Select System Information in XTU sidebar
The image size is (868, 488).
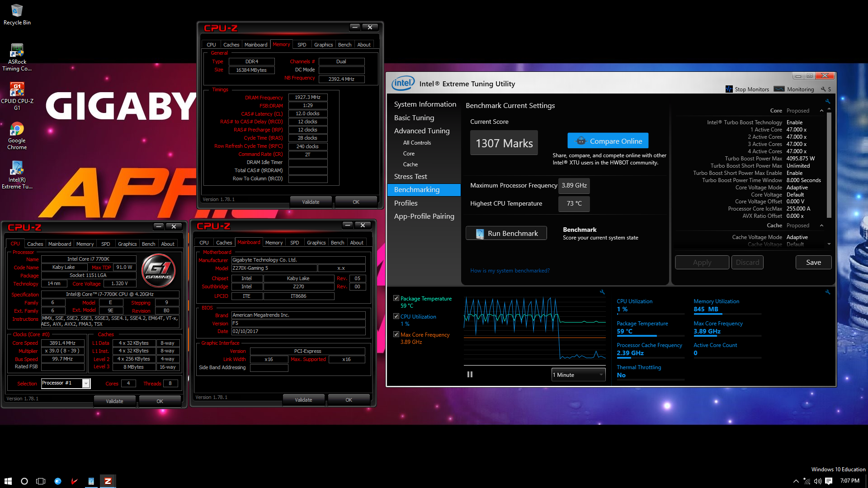click(x=425, y=104)
